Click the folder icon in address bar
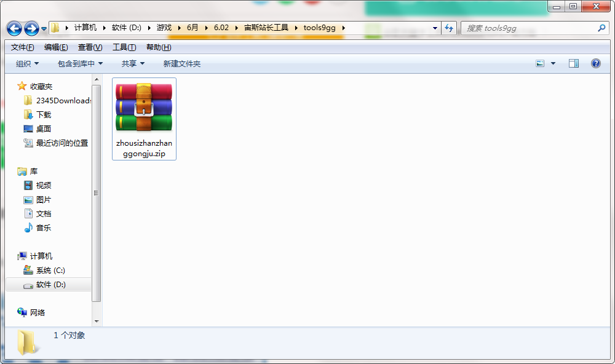The image size is (615, 364). (x=55, y=28)
